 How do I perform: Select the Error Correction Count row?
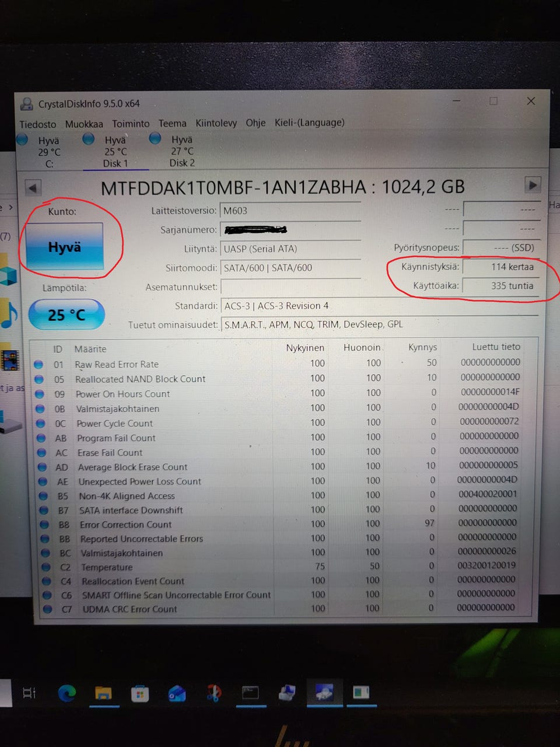tap(283, 523)
